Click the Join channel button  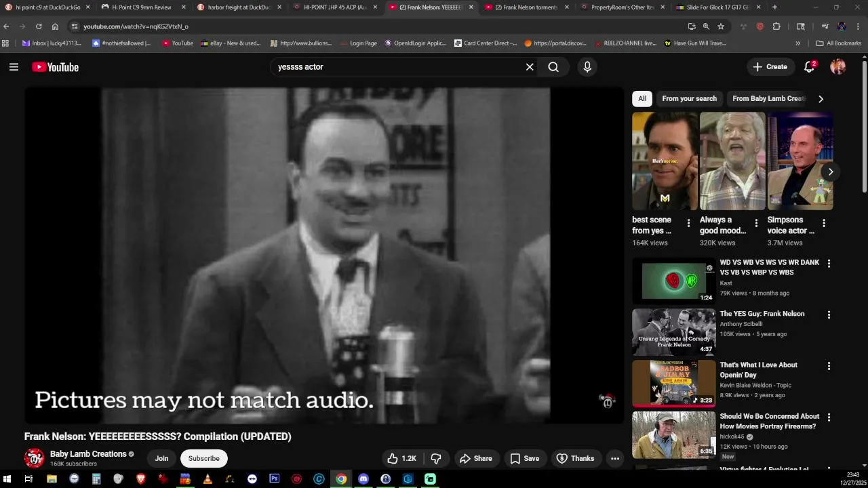(161, 459)
